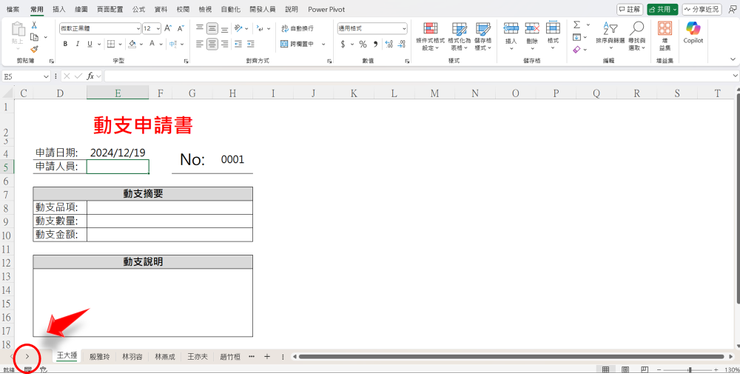Increase font size with larger A icon
The width and height of the screenshot is (740, 374).
(168, 29)
